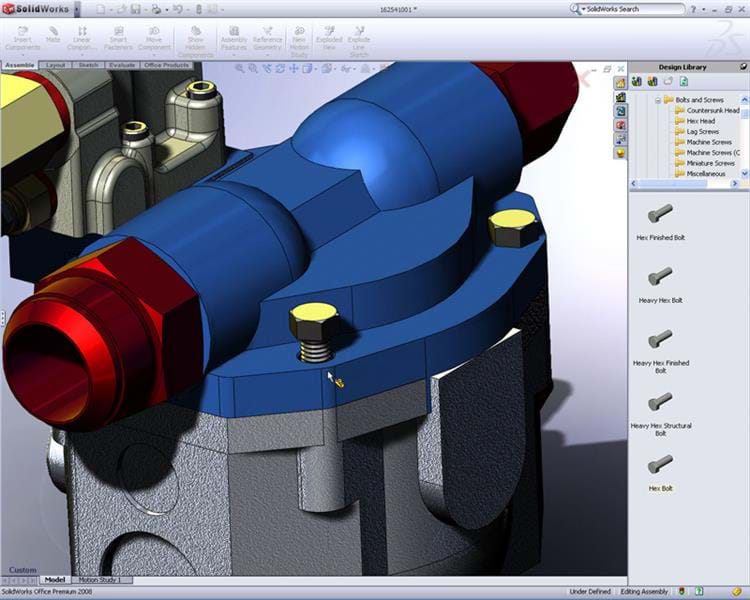The height and width of the screenshot is (600, 750).
Task: Click Undo arrow icon
Action: click(x=177, y=9)
